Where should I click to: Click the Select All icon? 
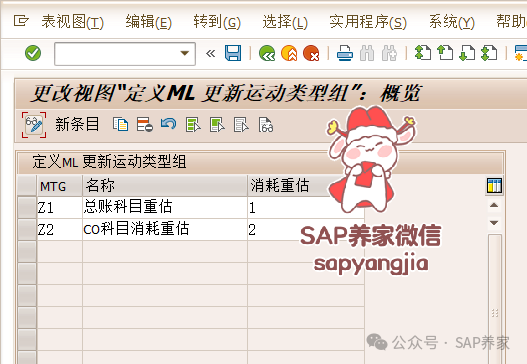pos(193,125)
